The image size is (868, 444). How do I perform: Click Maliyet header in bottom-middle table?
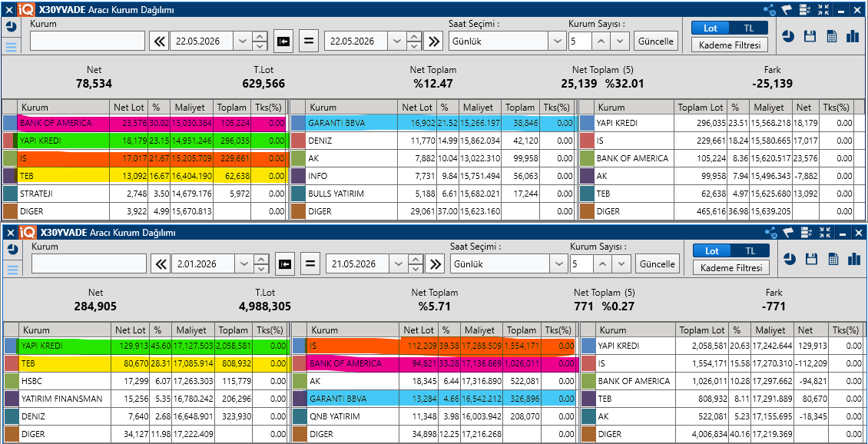pos(481,330)
